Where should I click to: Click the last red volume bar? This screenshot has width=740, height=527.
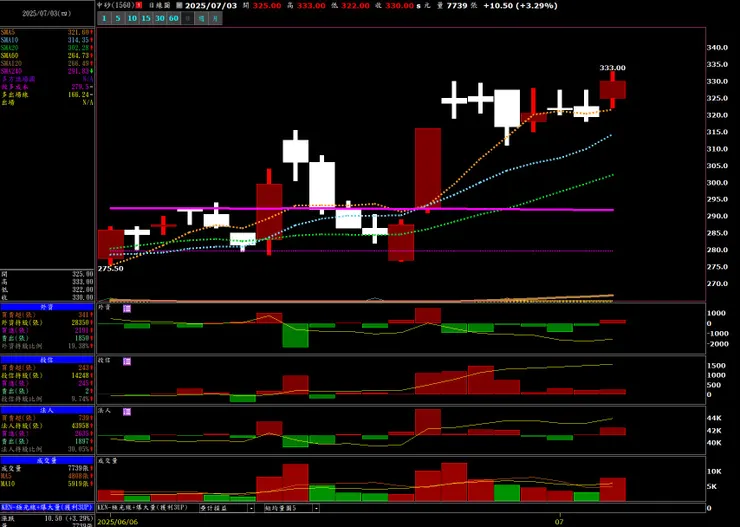pos(613,489)
